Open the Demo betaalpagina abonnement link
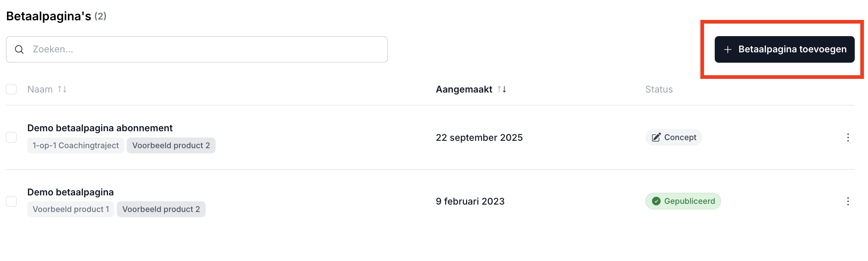The height and width of the screenshot is (261, 868). point(100,128)
